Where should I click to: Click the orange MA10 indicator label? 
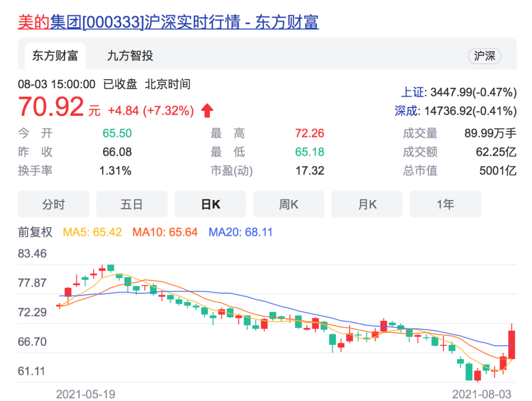(x=165, y=232)
